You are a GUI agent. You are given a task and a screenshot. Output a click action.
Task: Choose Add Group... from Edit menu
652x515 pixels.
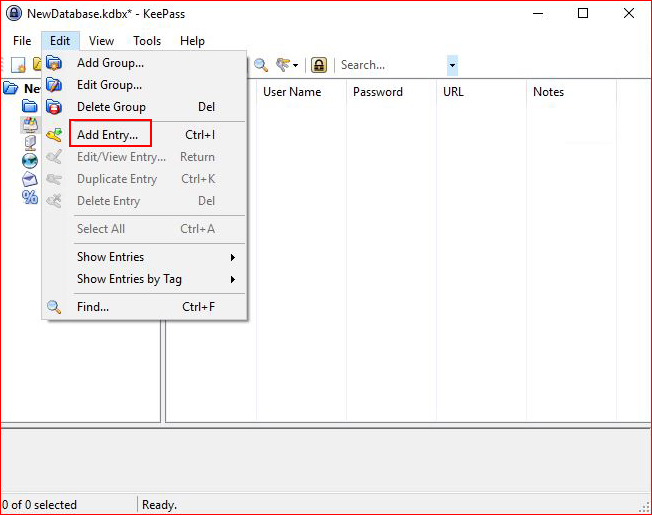coord(144,63)
